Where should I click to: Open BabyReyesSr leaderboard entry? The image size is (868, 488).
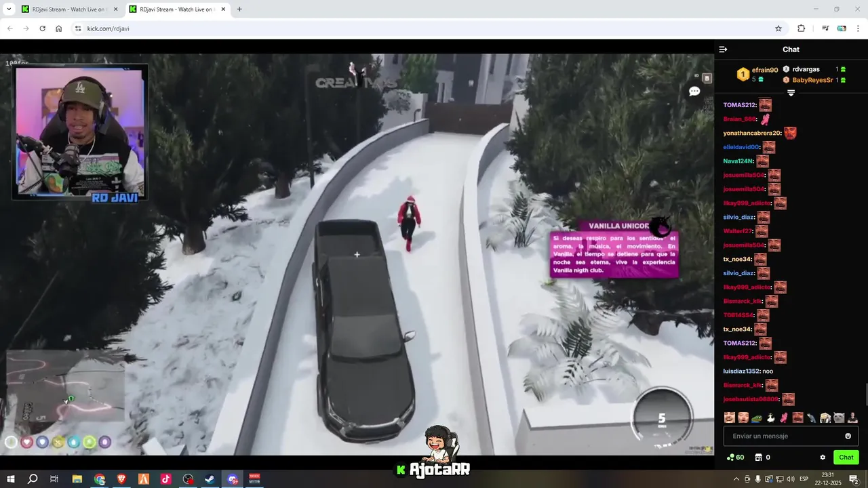tap(812, 80)
